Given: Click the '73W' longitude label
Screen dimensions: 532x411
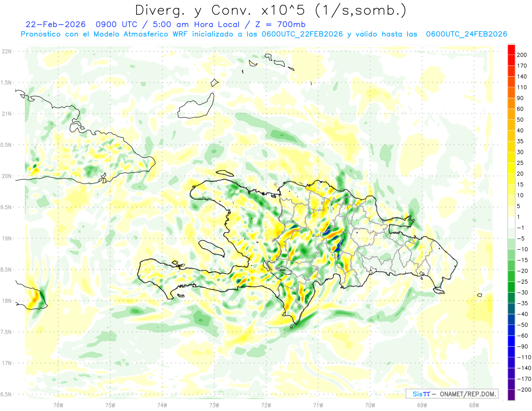Looking at the screenshot, I should click(214, 404).
